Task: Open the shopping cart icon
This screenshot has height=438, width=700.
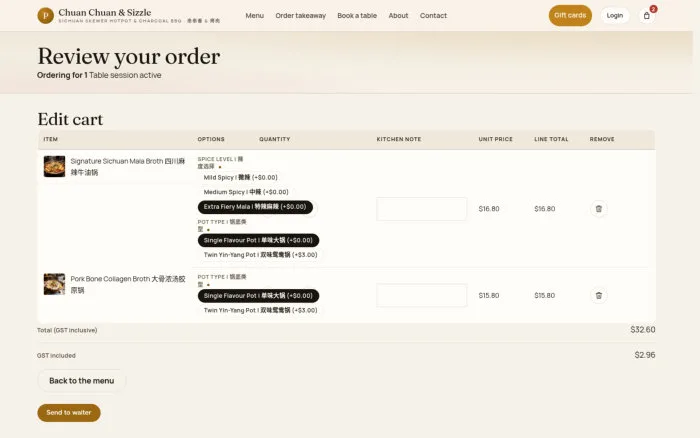Action: click(646, 16)
